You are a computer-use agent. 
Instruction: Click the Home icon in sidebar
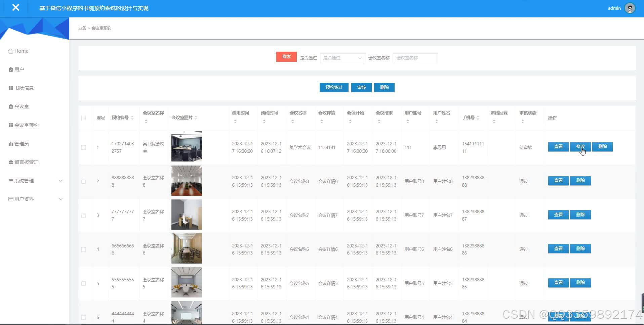click(x=11, y=51)
